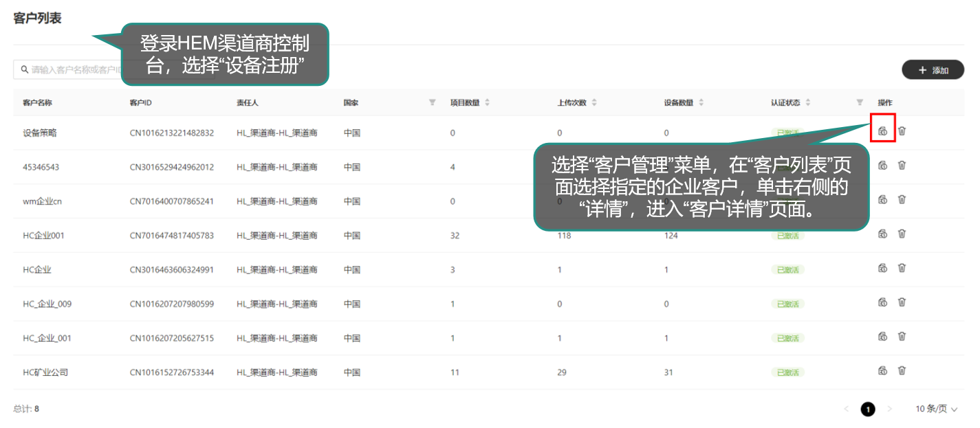Open details for the 设备策略 customer

[882, 131]
